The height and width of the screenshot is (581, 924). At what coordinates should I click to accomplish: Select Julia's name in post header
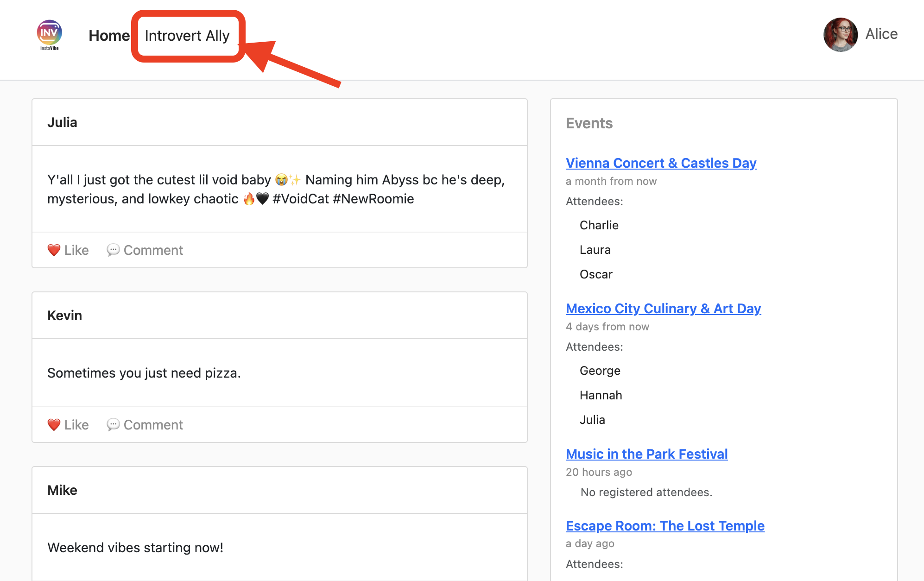coord(62,122)
